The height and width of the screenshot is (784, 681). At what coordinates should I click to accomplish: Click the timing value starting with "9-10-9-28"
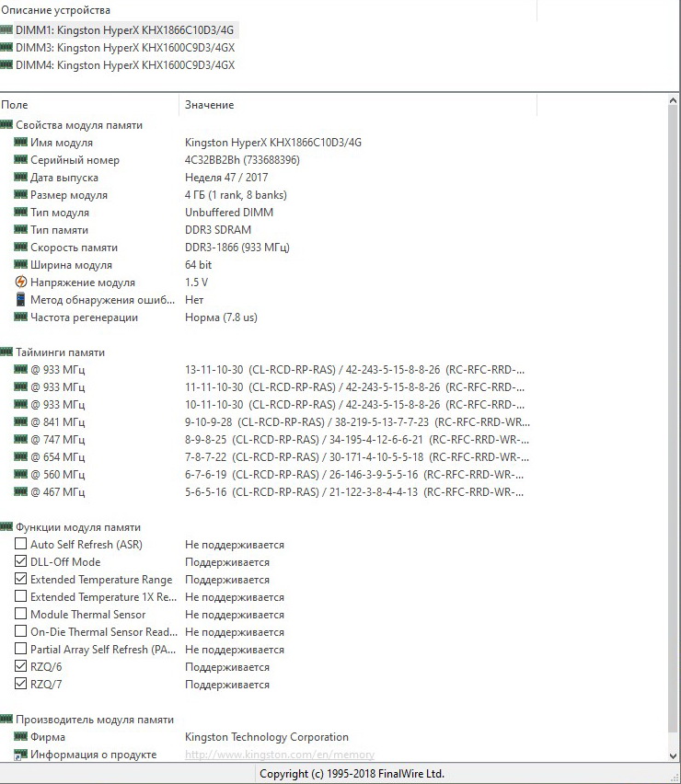[357, 422]
